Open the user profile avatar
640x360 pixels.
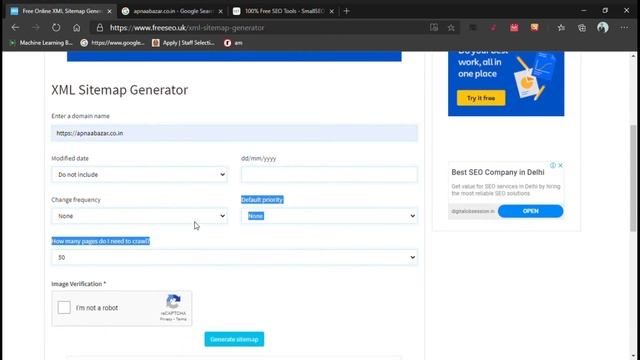(603, 27)
